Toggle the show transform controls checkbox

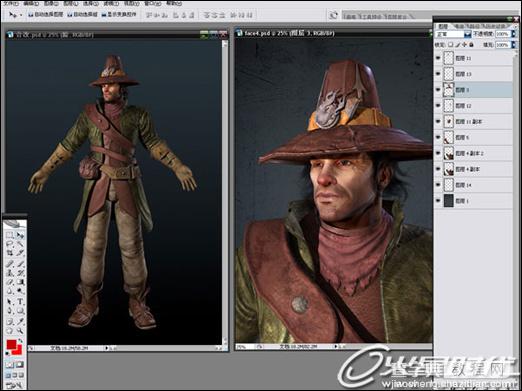[104, 15]
